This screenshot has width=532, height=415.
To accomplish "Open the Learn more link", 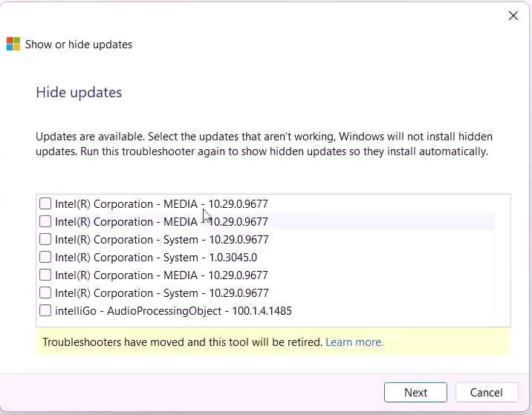I will [x=354, y=342].
